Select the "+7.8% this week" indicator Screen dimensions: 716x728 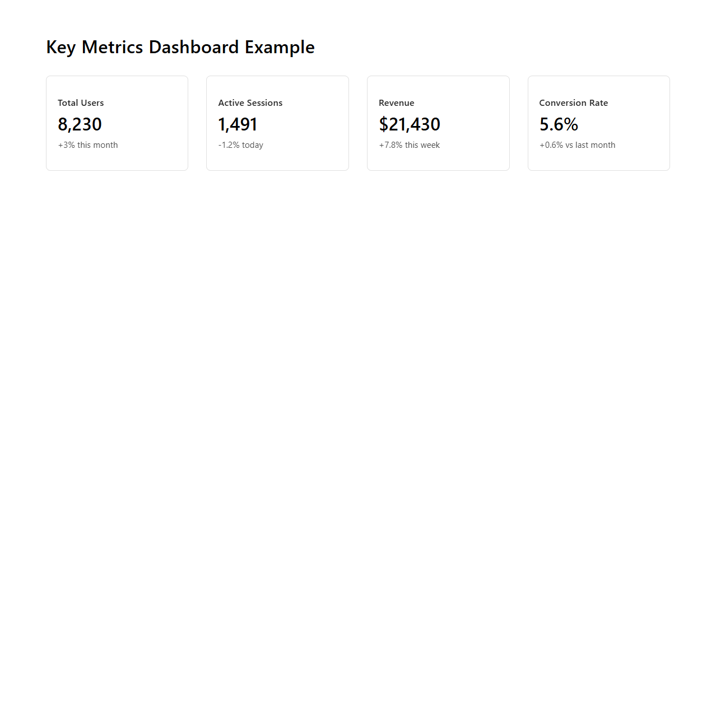410,145
